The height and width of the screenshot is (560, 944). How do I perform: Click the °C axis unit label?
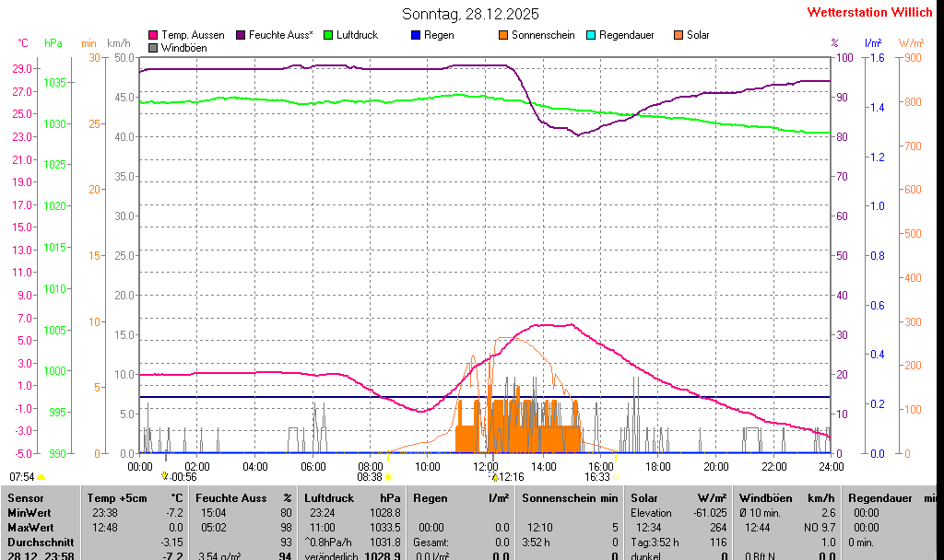[23, 43]
